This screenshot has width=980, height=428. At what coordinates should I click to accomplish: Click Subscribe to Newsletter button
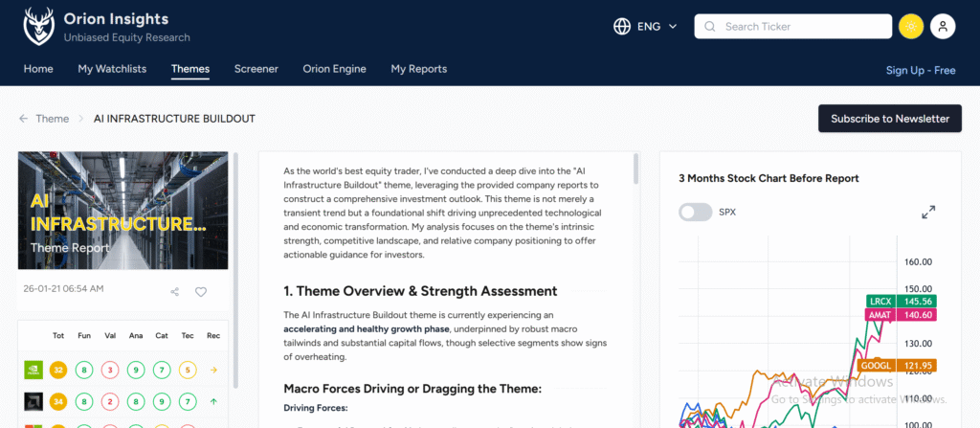click(x=889, y=119)
